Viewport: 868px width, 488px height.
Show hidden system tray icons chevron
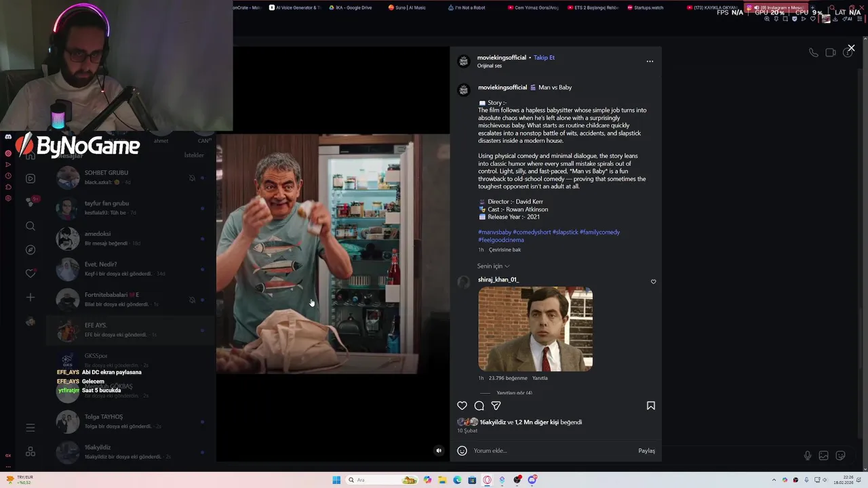pos(774,480)
